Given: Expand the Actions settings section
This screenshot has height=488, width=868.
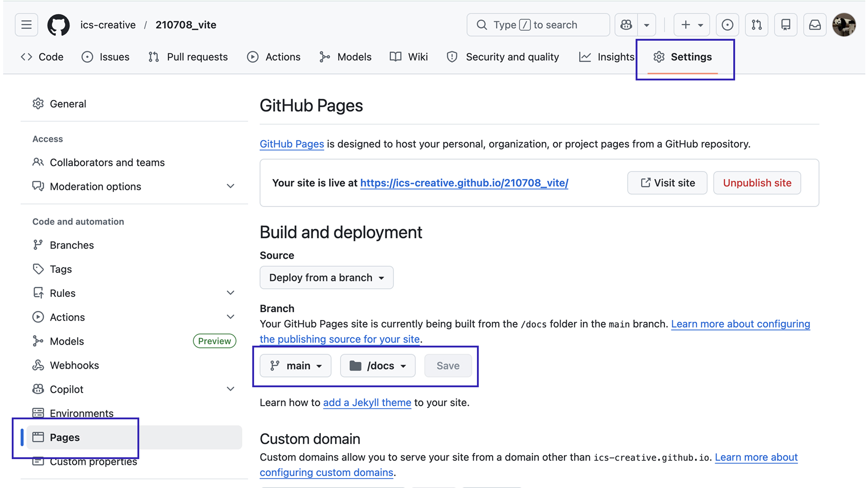Looking at the screenshot, I should click(x=231, y=317).
